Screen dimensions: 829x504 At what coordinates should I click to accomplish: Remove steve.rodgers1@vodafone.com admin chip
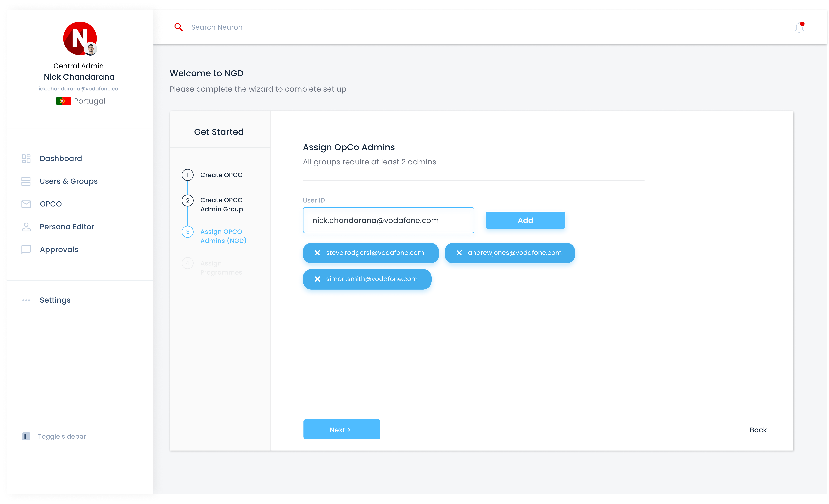pos(317,253)
